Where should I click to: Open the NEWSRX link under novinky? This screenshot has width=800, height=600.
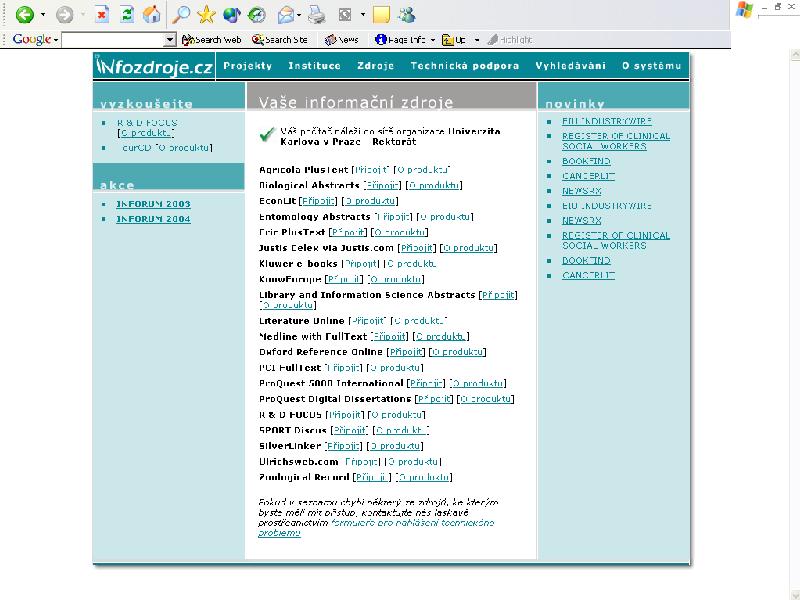[581, 191]
